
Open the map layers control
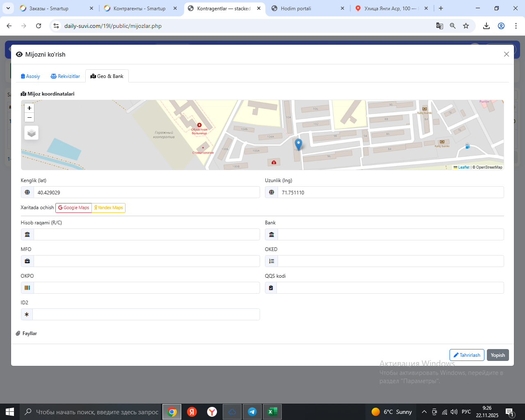point(32,133)
